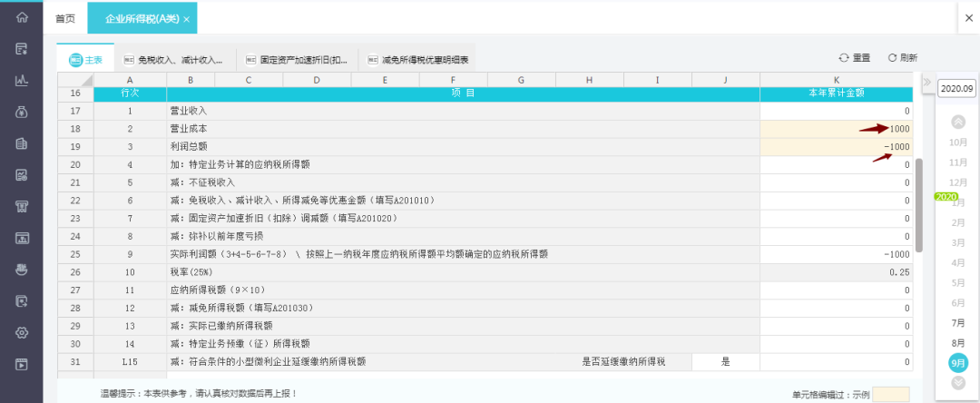The width and height of the screenshot is (980, 403).
Task: Click the 重置 reset button
Action: [854, 57]
